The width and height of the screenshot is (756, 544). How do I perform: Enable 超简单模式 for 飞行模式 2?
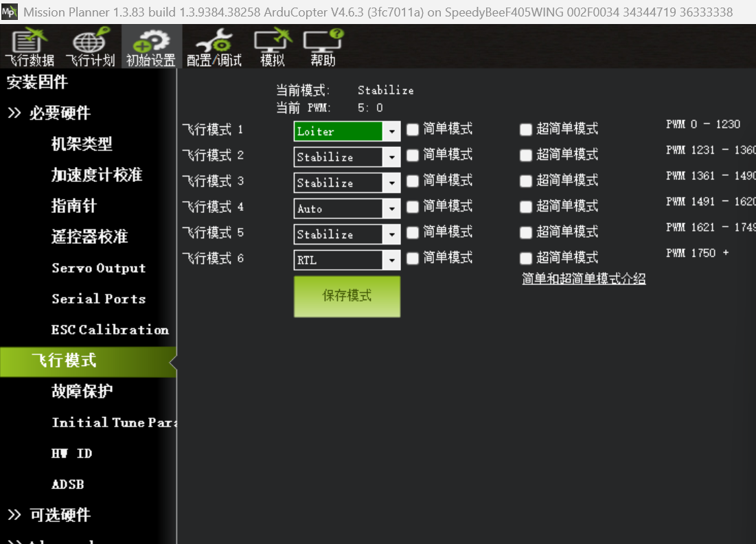[525, 155]
